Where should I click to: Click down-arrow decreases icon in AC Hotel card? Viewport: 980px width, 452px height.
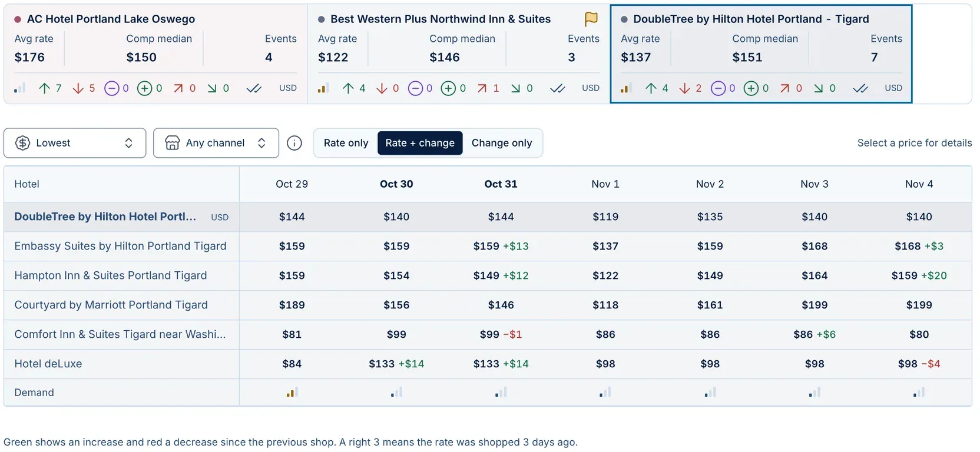pos(78,88)
